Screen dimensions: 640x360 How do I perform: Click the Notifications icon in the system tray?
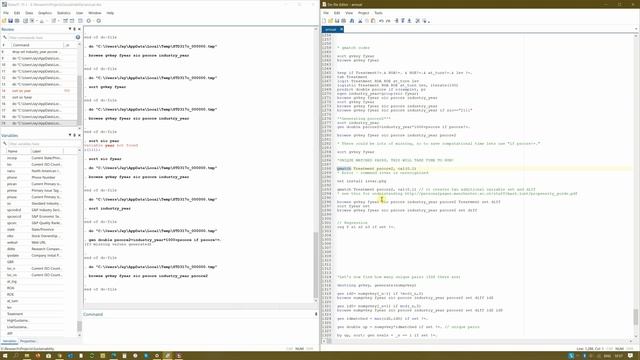pos(631,356)
